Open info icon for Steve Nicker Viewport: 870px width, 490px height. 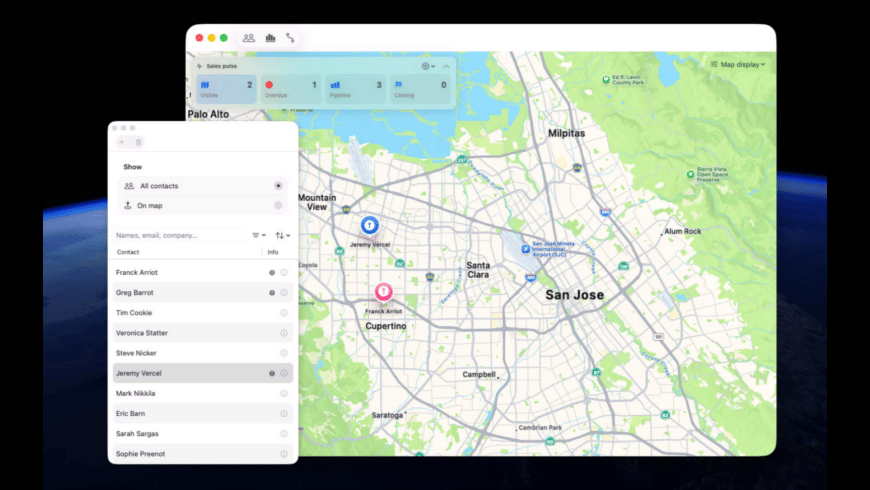coord(284,353)
